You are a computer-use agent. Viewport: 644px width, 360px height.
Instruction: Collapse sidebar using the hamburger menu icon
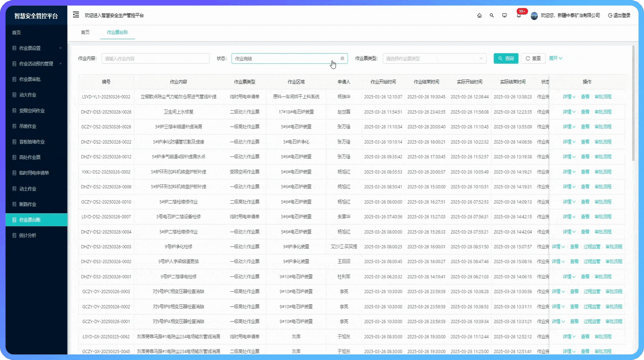[x=76, y=15]
